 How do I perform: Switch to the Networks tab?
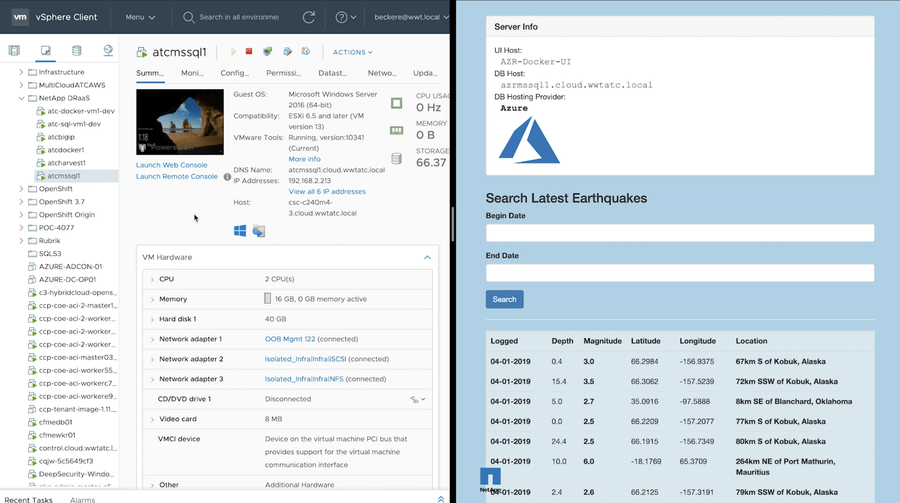[x=382, y=73]
